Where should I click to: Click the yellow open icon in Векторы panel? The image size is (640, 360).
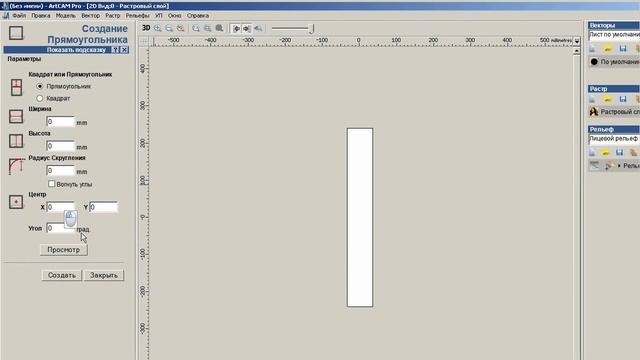pos(608,49)
